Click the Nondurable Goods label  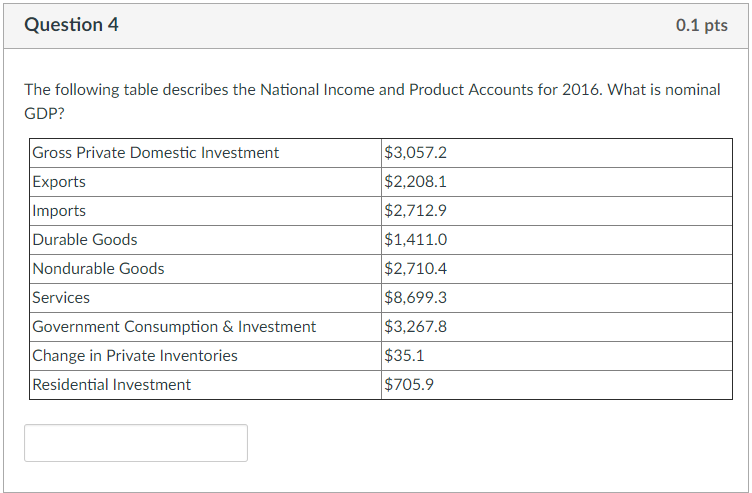tap(98, 269)
